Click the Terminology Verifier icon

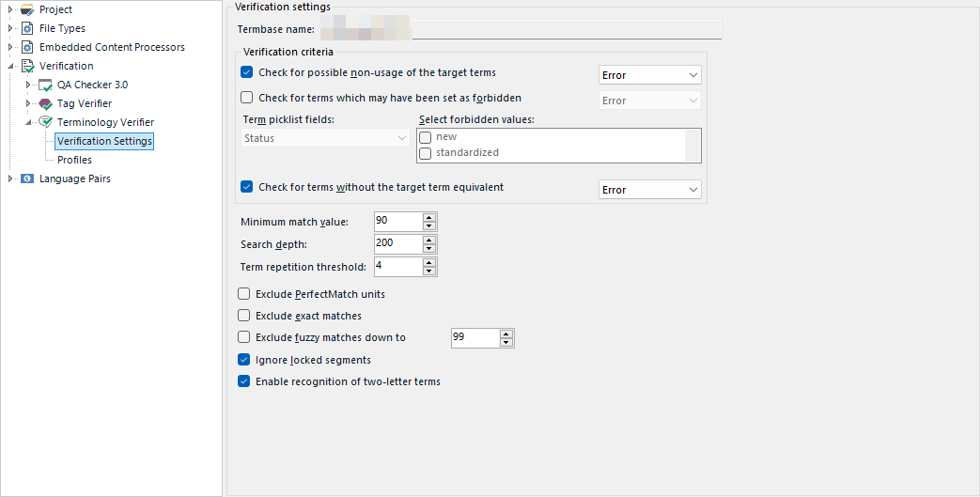coord(46,122)
